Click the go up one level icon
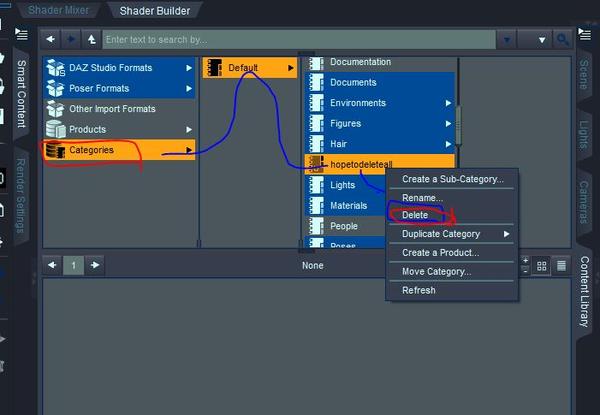The image size is (600, 415). pyautogui.click(x=91, y=39)
